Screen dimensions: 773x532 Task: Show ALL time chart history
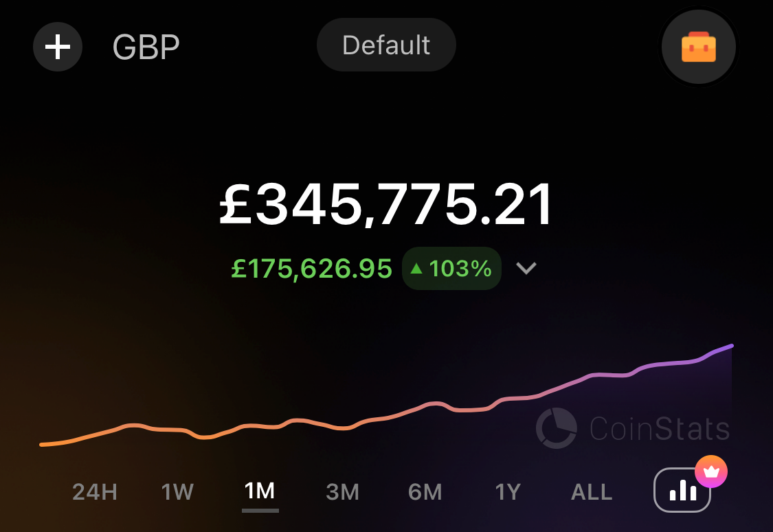click(592, 491)
